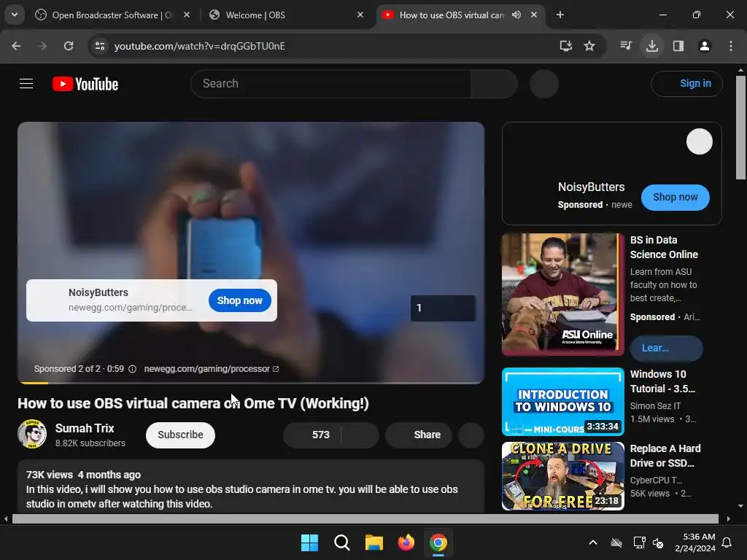
Task: Expand the video description box
Action: (x=251, y=486)
